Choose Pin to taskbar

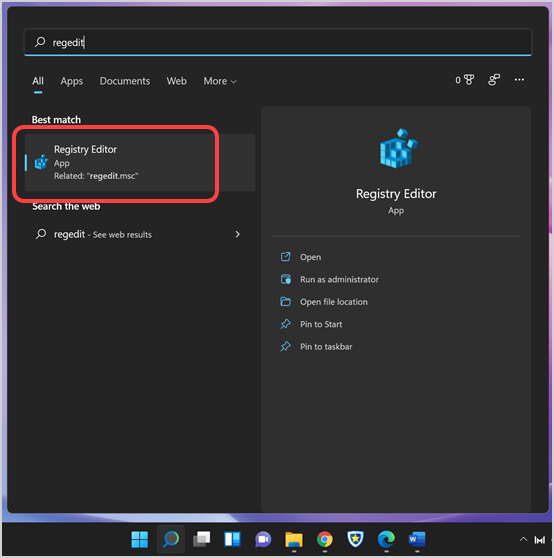326,347
